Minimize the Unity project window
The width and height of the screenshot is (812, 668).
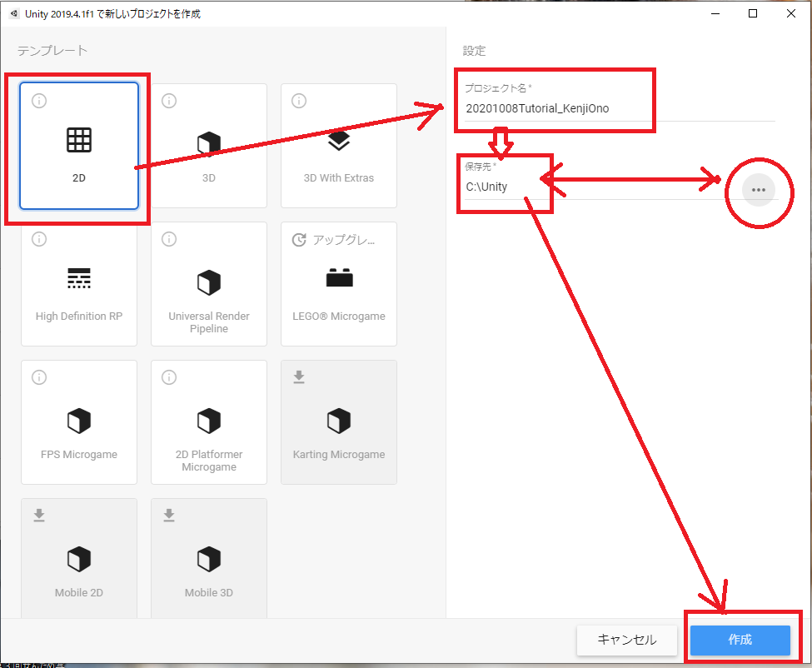click(715, 13)
